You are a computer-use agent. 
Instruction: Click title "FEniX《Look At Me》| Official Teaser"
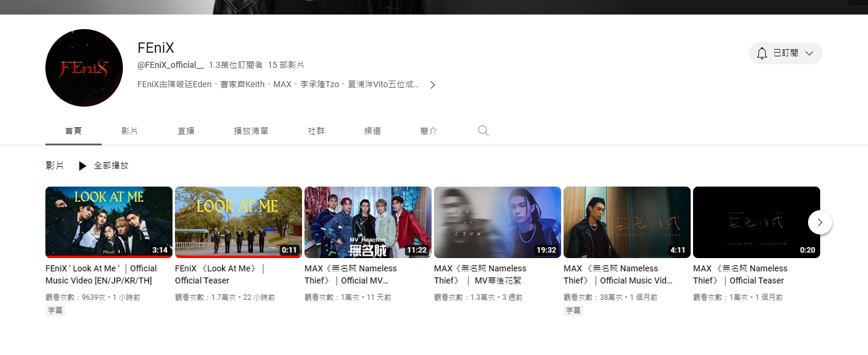(220, 274)
